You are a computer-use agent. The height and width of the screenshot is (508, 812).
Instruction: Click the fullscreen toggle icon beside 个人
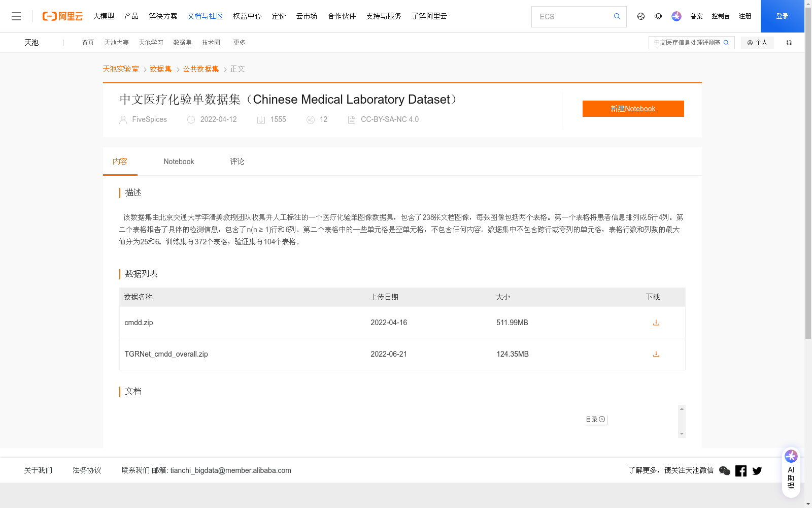coord(789,43)
